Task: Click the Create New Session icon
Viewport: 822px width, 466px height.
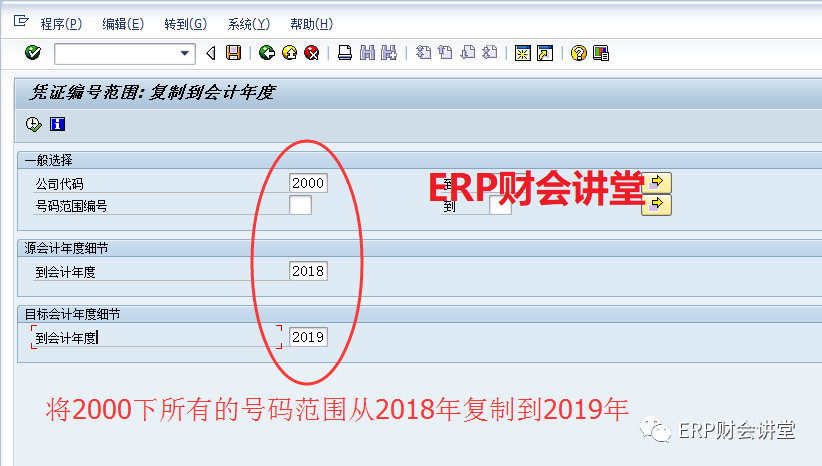Action: [523, 53]
